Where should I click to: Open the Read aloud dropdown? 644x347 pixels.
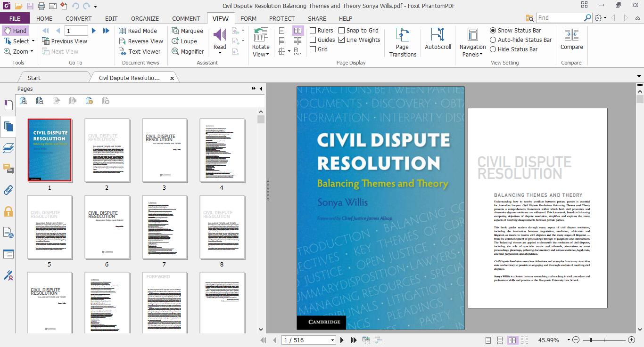pyautogui.click(x=220, y=54)
